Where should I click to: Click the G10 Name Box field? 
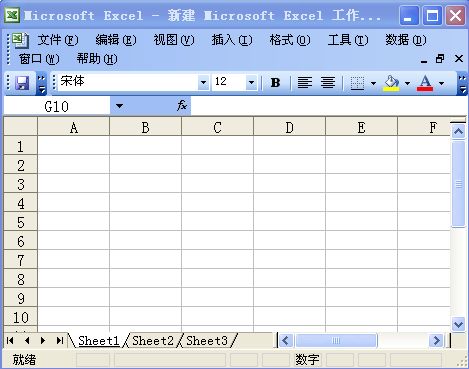[x=57, y=106]
